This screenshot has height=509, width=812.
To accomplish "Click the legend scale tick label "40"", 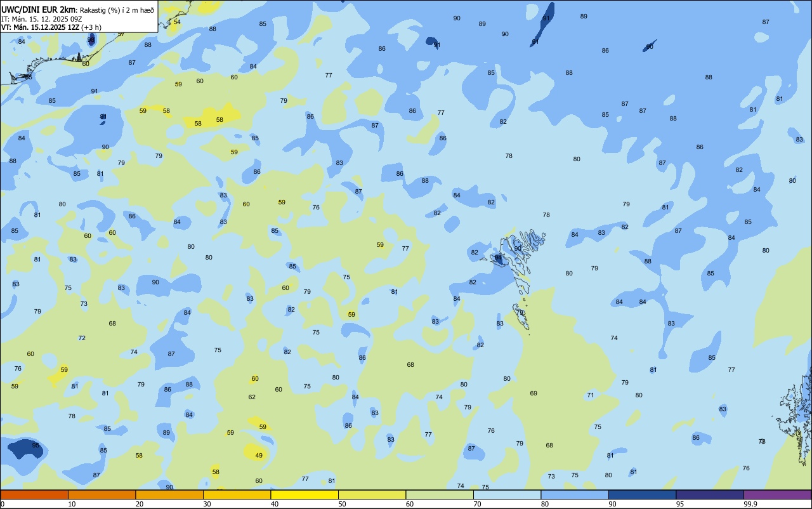I will [275, 504].
